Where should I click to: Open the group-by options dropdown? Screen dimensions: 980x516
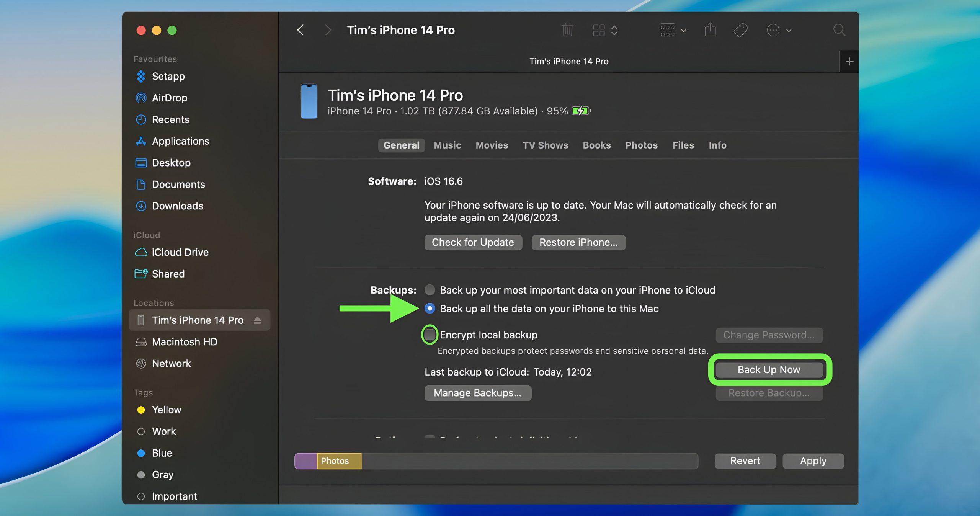673,30
